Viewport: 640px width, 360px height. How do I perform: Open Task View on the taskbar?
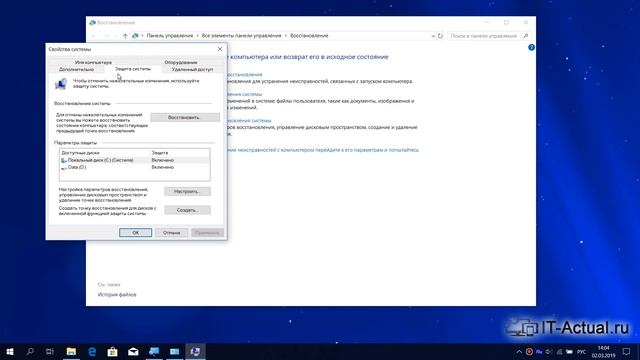pyautogui.click(x=50, y=351)
